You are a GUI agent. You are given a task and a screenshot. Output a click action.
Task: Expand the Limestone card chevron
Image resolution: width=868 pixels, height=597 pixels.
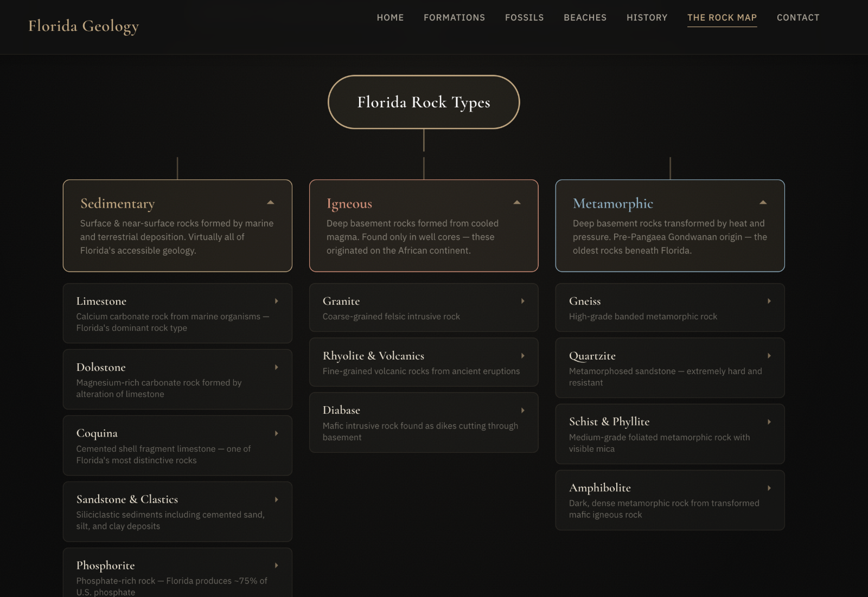point(277,301)
